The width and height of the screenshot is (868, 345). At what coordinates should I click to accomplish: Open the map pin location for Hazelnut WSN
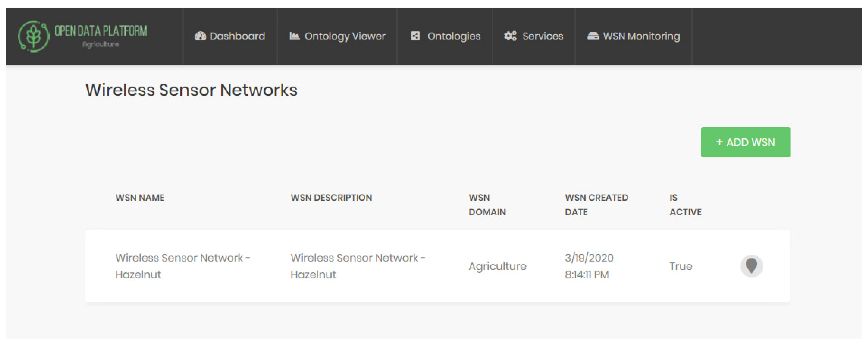pyautogui.click(x=751, y=266)
